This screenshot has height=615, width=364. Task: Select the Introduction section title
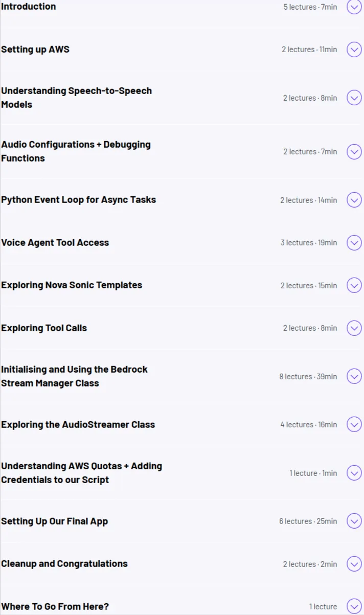coord(29,7)
